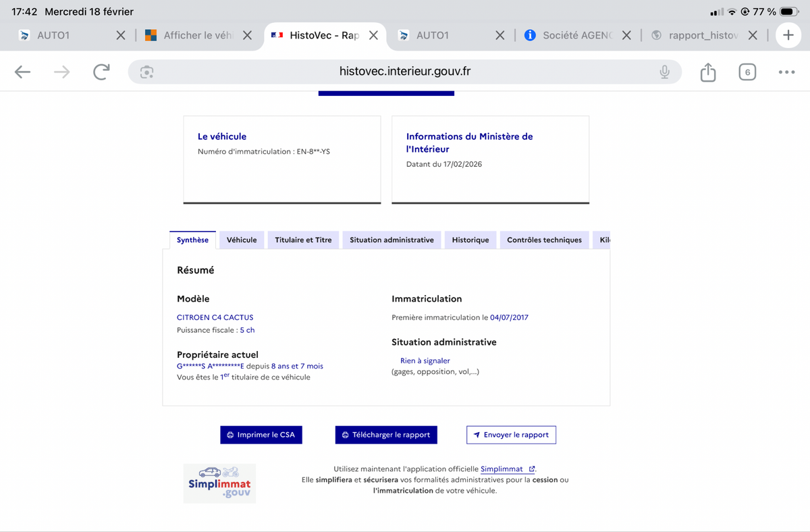Open the tab switcher showing 6 tabs
This screenshot has width=810, height=532.
point(747,72)
